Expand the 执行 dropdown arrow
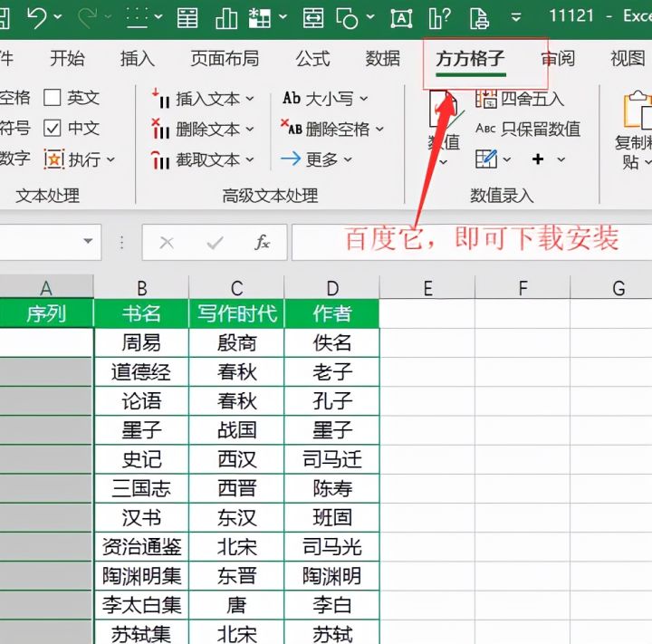 coord(110,159)
